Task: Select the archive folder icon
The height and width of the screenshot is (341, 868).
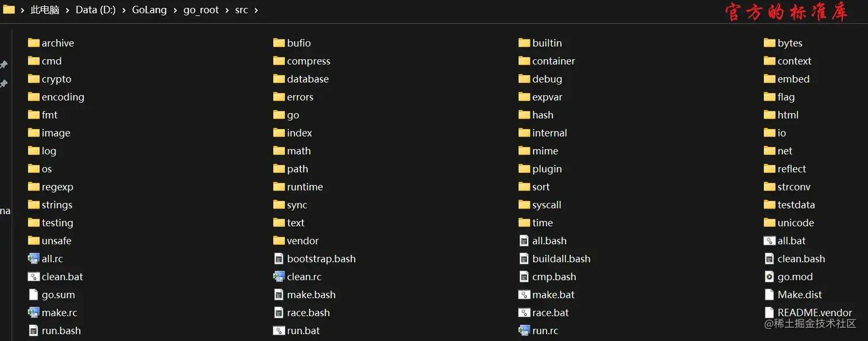Action: [33, 43]
